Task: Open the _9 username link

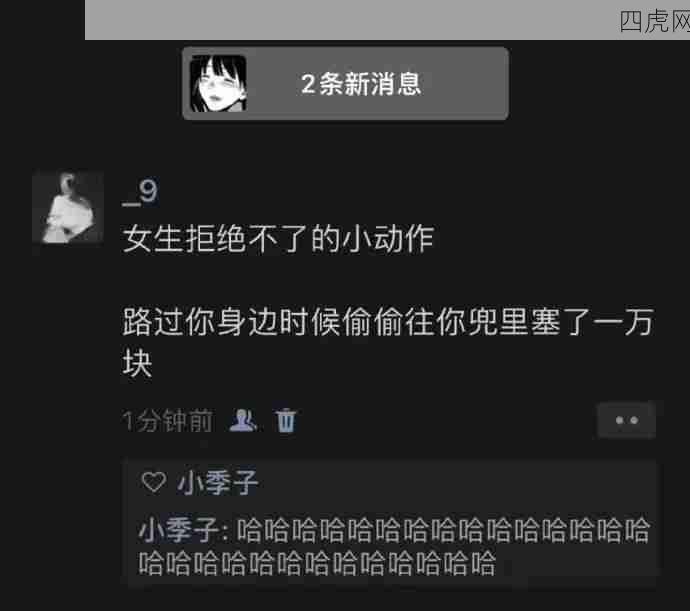Action: tap(140, 191)
